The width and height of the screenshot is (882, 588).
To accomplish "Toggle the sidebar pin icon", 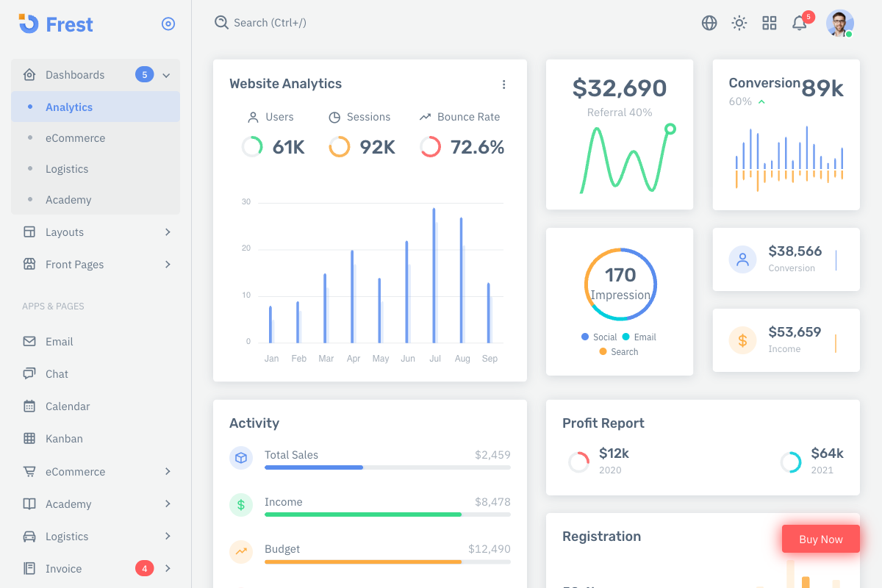I will click(168, 24).
